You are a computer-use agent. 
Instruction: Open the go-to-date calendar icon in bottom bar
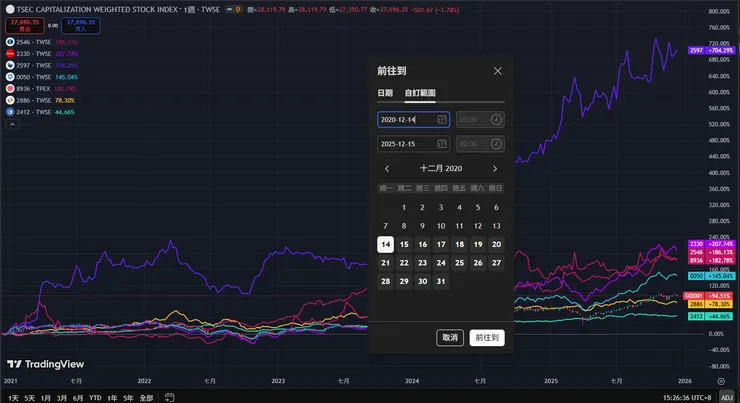pyautogui.click(x=169, y=397)
